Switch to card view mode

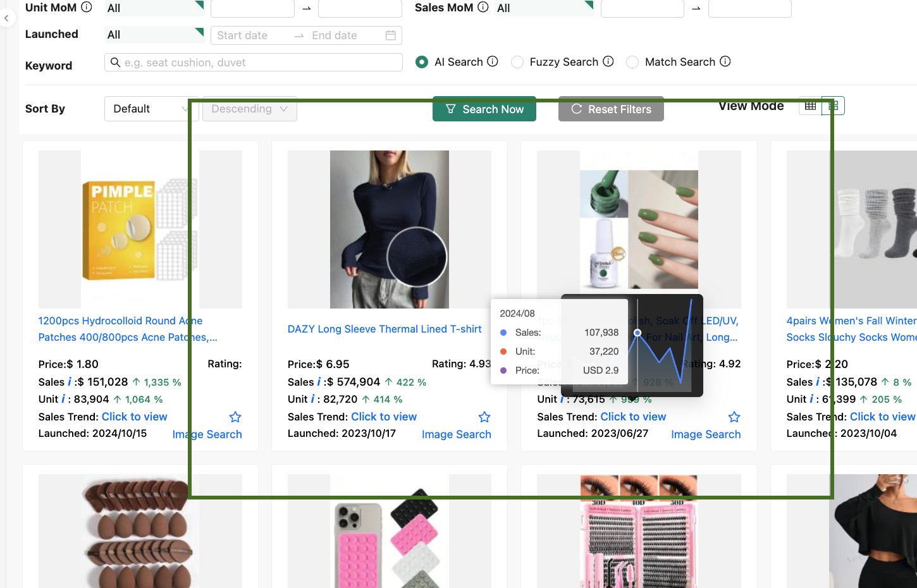coord(833,105)
